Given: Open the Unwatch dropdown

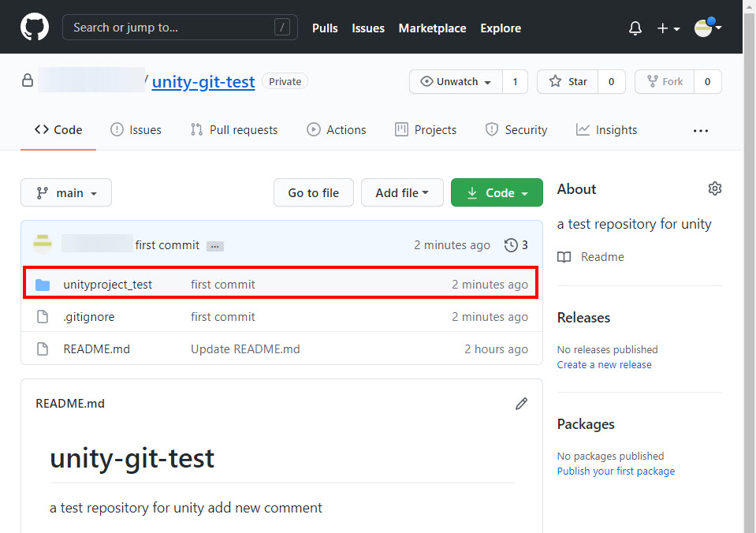Looking at the screenshot, I should [456, 81].
